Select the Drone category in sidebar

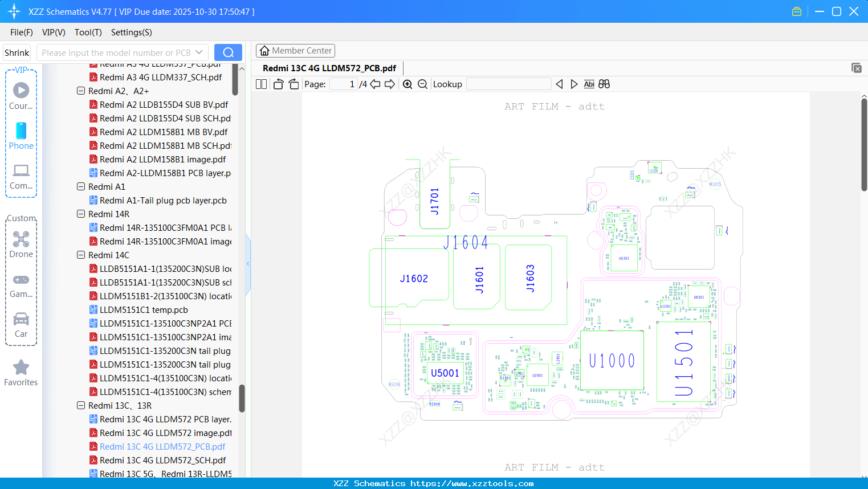pyautogui.click(x=21, y=244)
